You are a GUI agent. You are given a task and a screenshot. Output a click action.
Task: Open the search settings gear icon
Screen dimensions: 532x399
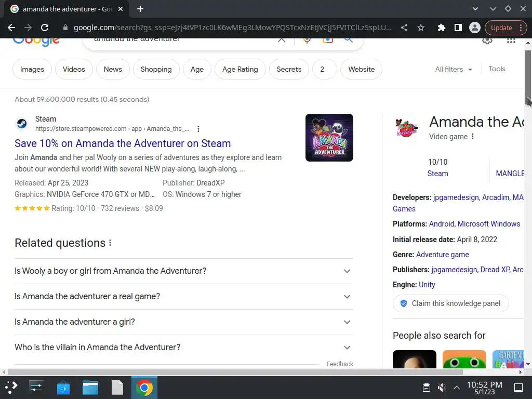[x=487, y=41]
